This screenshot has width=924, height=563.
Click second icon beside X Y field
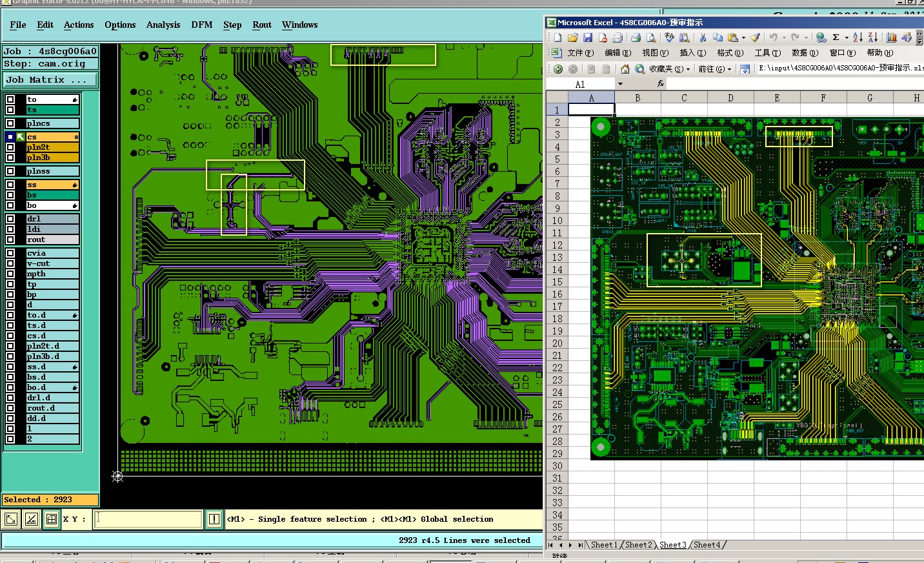(31, 519)
